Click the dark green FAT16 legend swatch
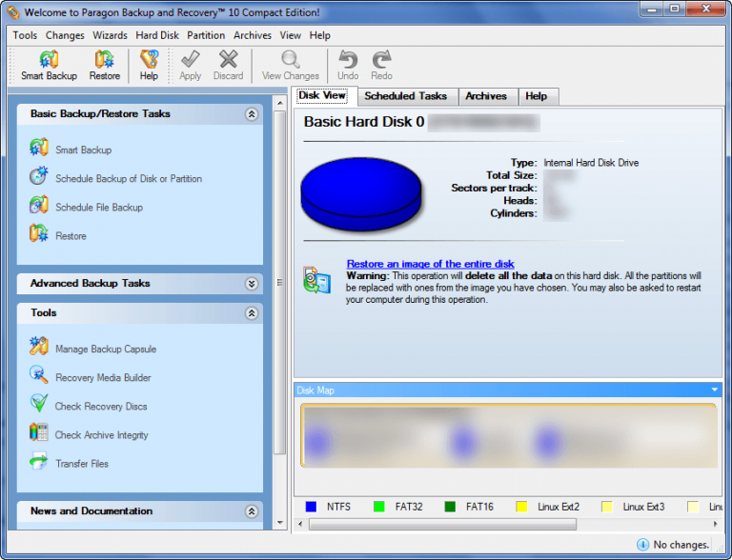 click(x=450, y=507)
